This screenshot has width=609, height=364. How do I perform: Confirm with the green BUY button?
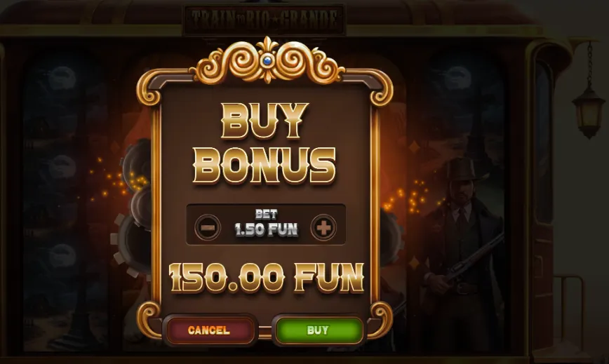coord(319,330)
